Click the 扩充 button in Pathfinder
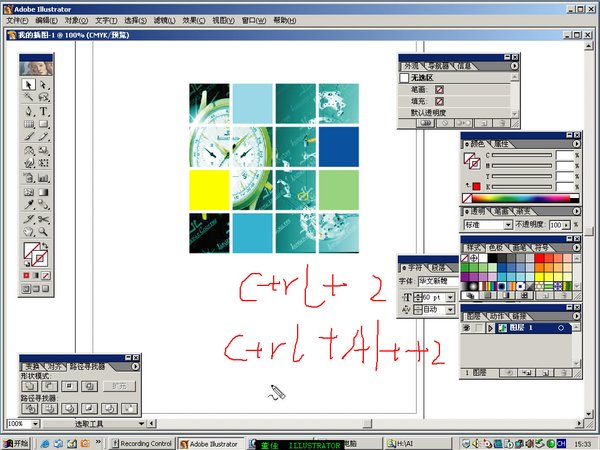Screen dimensions: 600x450 [x=119, y=386]
